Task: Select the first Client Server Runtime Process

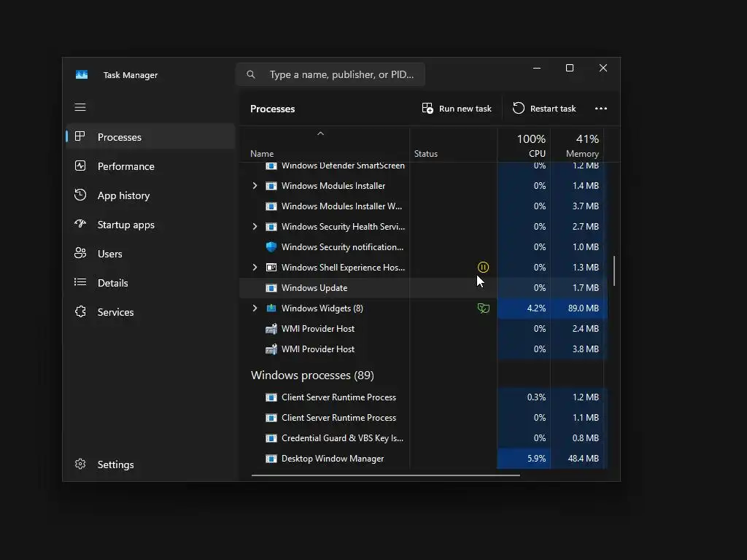Action: pyautogui.click(x=424, y=397)
